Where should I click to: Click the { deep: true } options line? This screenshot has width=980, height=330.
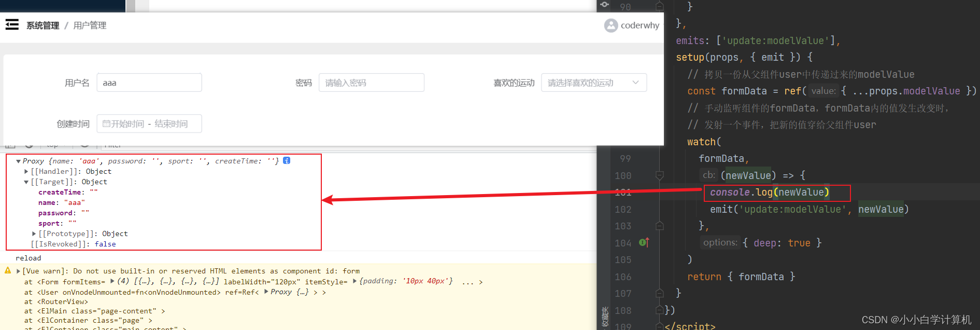(x=782, y=243)
